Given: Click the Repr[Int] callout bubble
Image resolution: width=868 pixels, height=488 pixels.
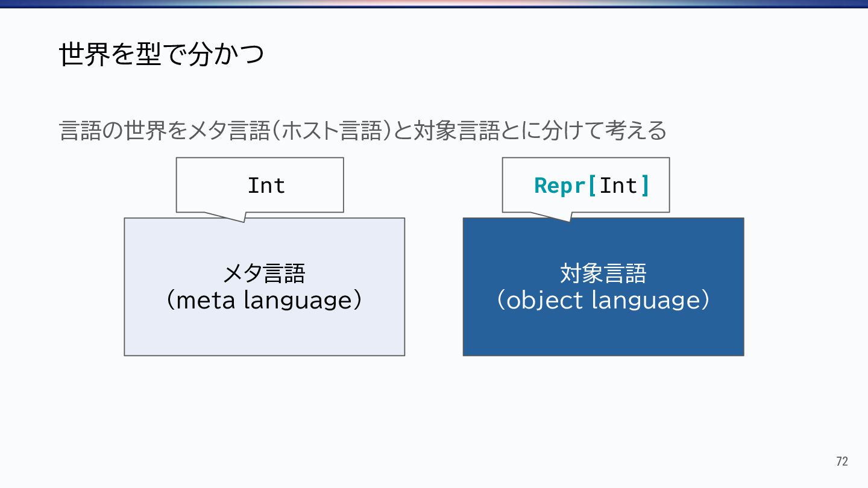Looking at the screenshot, I should 586,185.
